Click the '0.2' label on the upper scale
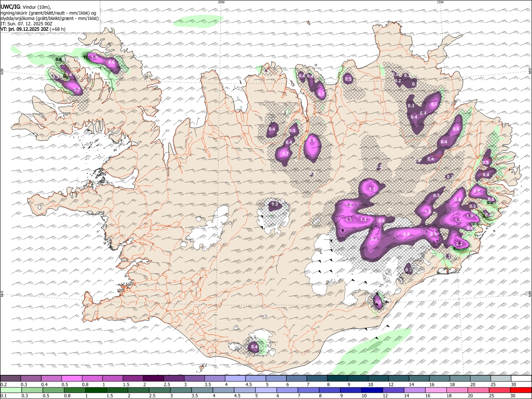The width and height of the screenshot is (532, 399). point(3,384)
